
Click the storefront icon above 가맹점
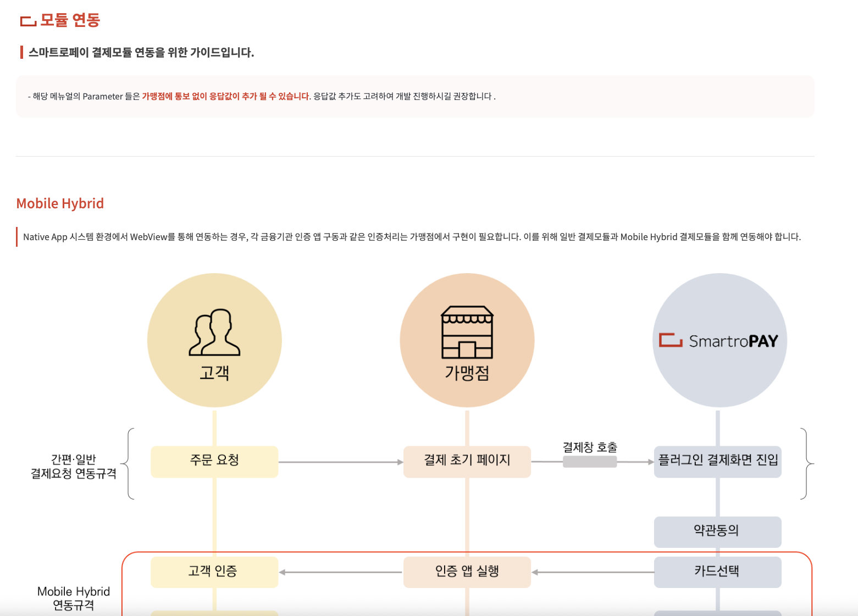coord(467,332)
